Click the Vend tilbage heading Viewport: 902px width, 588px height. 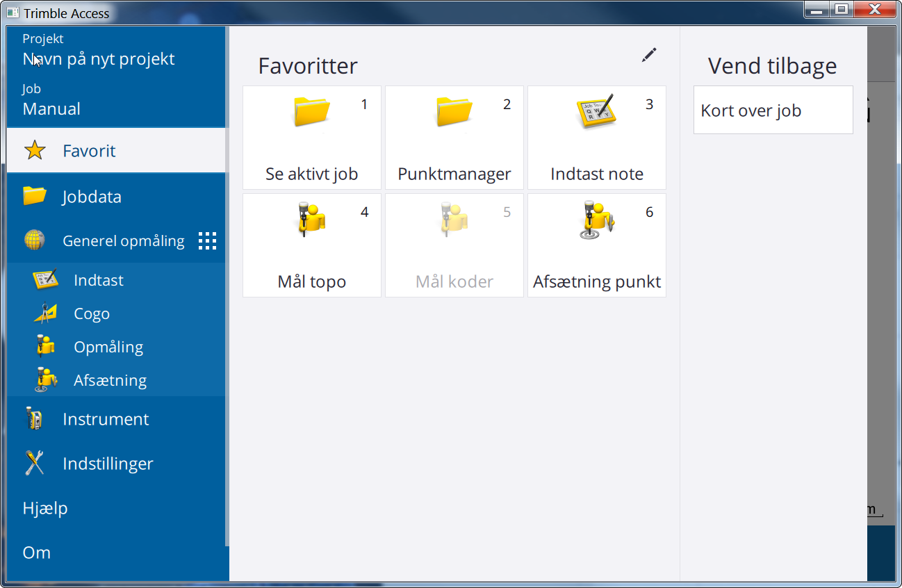pos(772,65)
